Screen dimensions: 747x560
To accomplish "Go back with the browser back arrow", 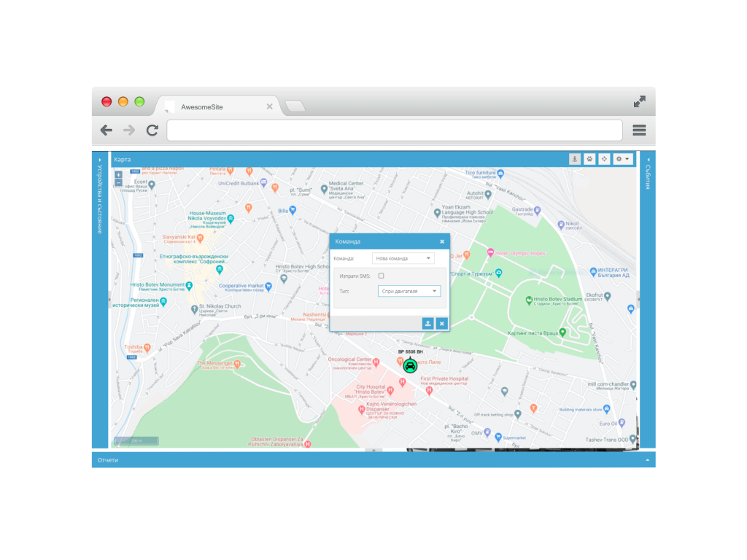I will [x=107, y=130].
